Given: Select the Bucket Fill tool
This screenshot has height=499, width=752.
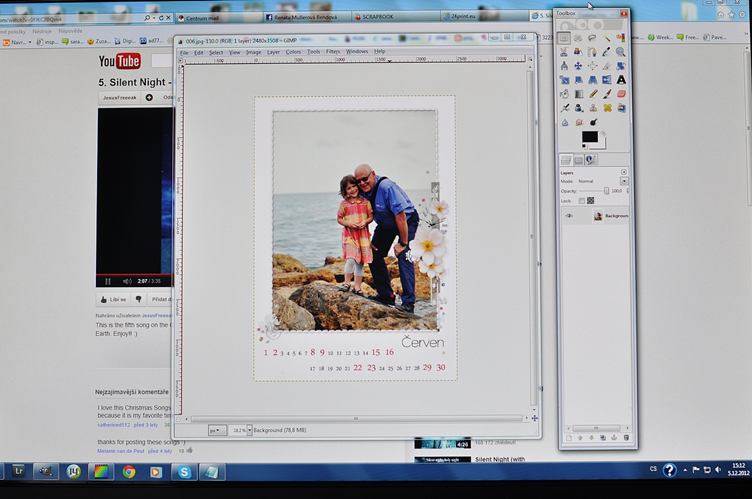Looking at the screenshot, I should tap(564, 94).
